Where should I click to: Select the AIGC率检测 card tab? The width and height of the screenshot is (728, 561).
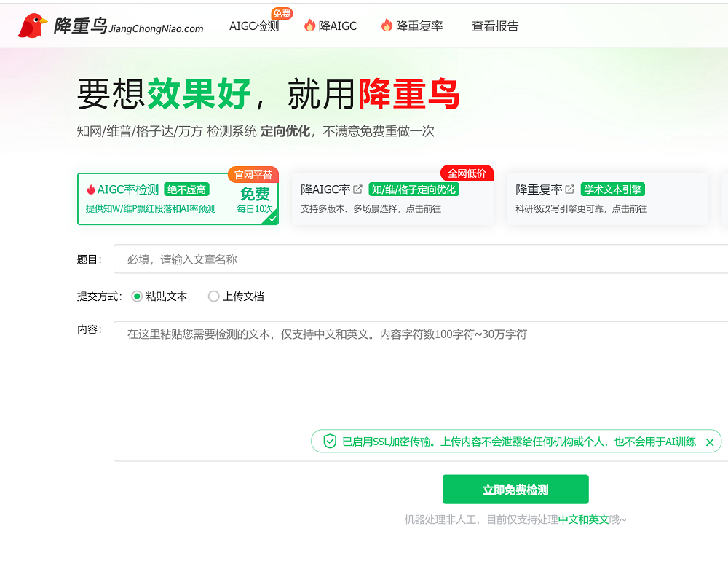point(178,199)
